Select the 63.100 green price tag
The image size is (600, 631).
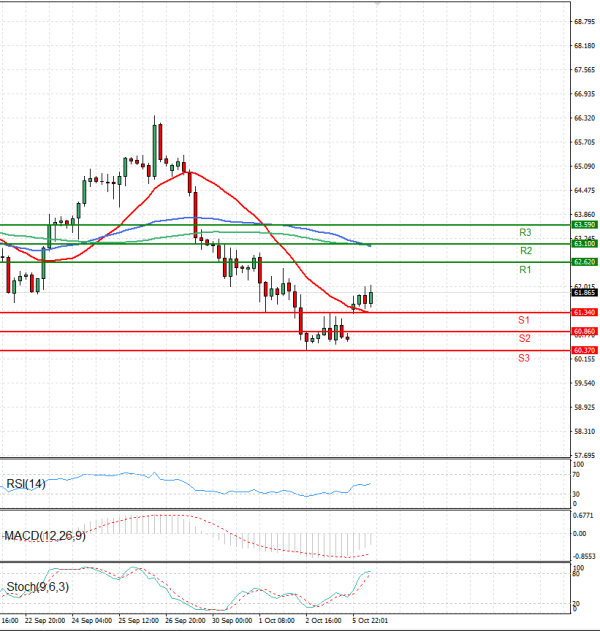[584, 244]
